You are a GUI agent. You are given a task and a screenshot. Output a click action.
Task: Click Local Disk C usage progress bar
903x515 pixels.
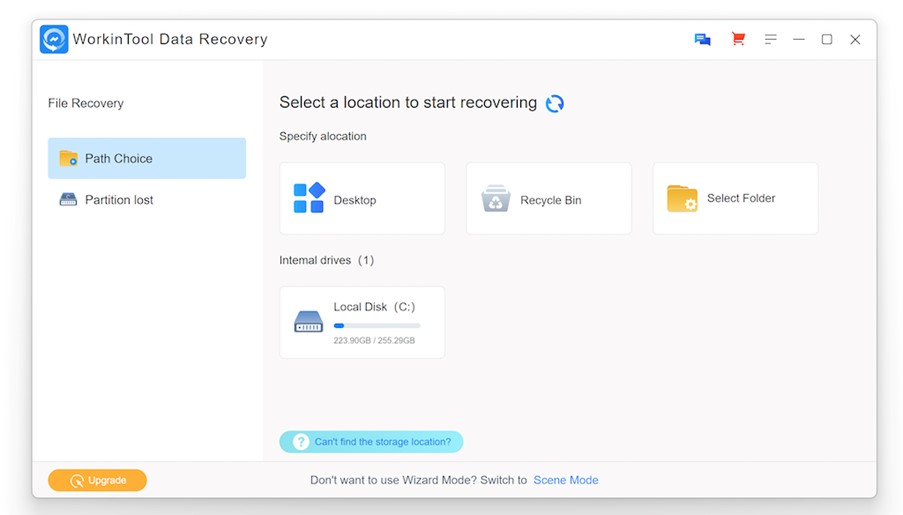[377, 325]
